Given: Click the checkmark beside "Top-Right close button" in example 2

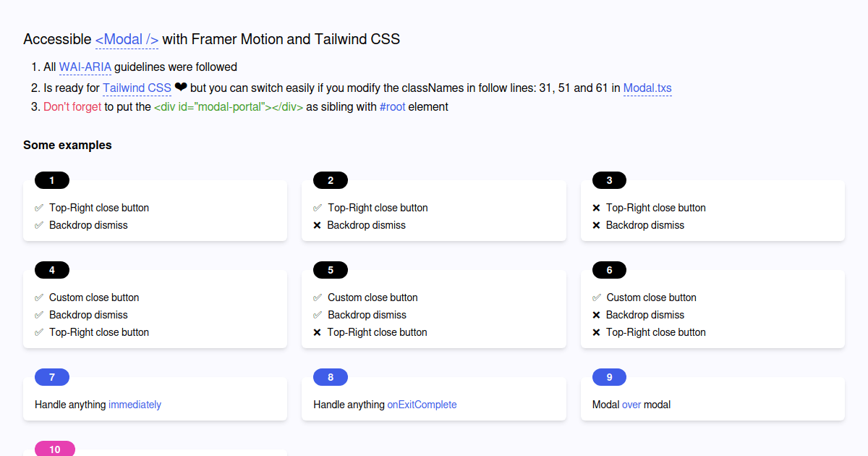Looking at the screenshot, I should point(317,208).
